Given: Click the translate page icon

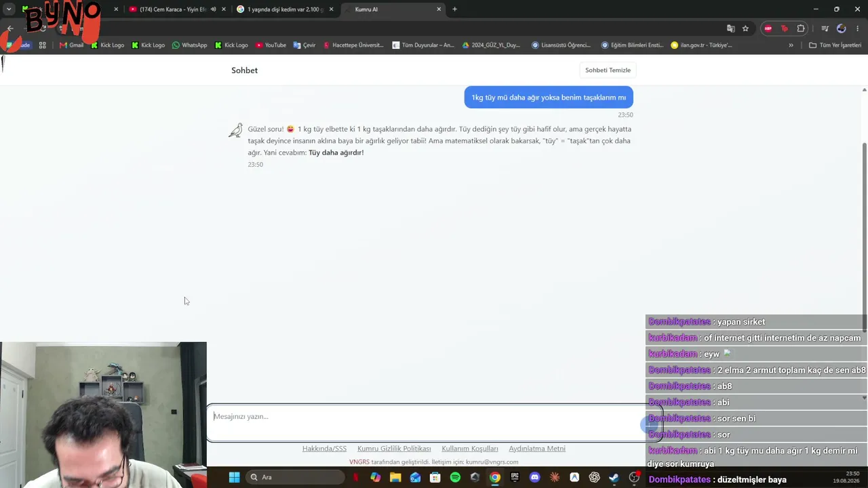Looking at the screenshot, I should (730, 28).
